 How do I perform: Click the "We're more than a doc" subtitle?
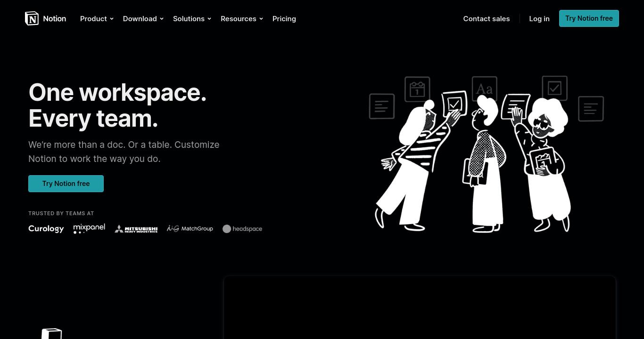[124, 152]
